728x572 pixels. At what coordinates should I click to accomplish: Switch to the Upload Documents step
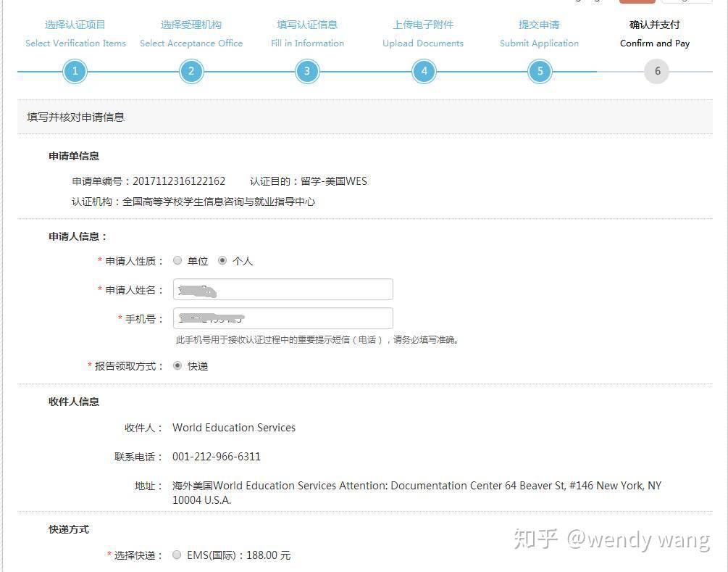pyautogui.click(x=422, y=43)
